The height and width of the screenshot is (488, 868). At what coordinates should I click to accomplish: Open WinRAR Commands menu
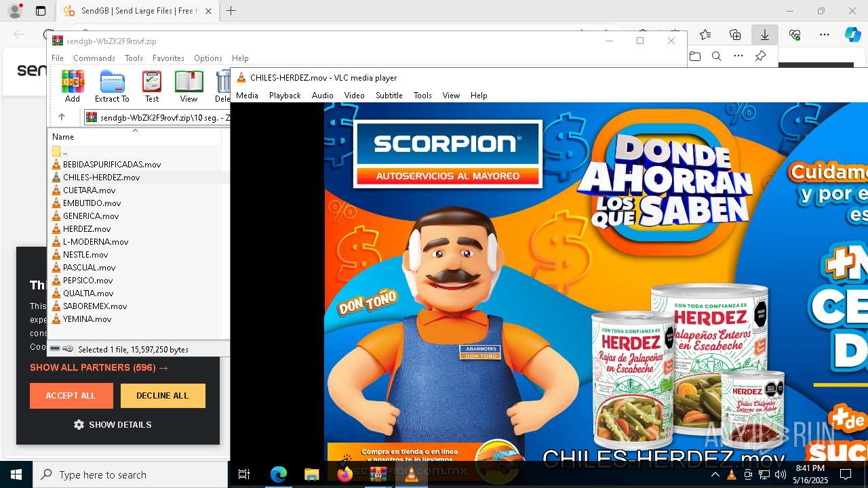(x=94, y=58)
